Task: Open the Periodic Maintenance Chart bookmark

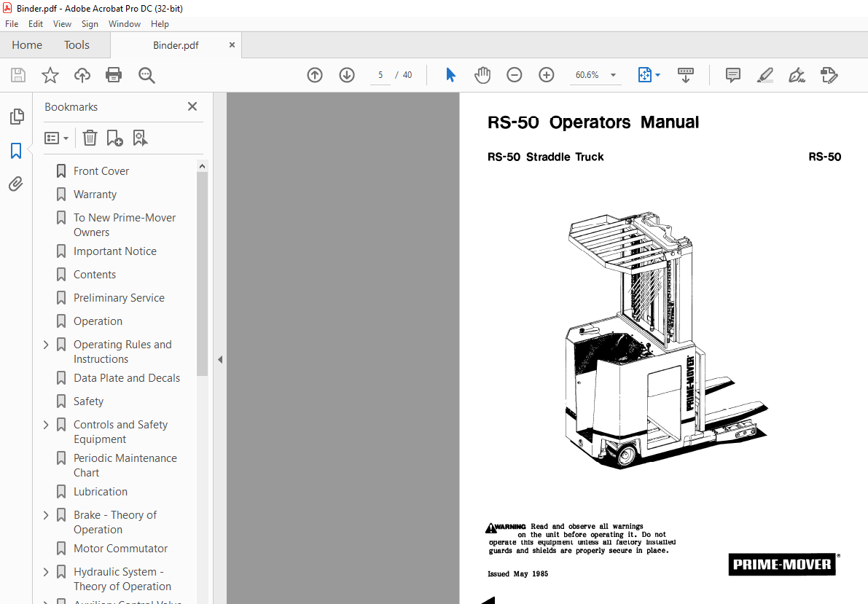Action: [125, 465]
